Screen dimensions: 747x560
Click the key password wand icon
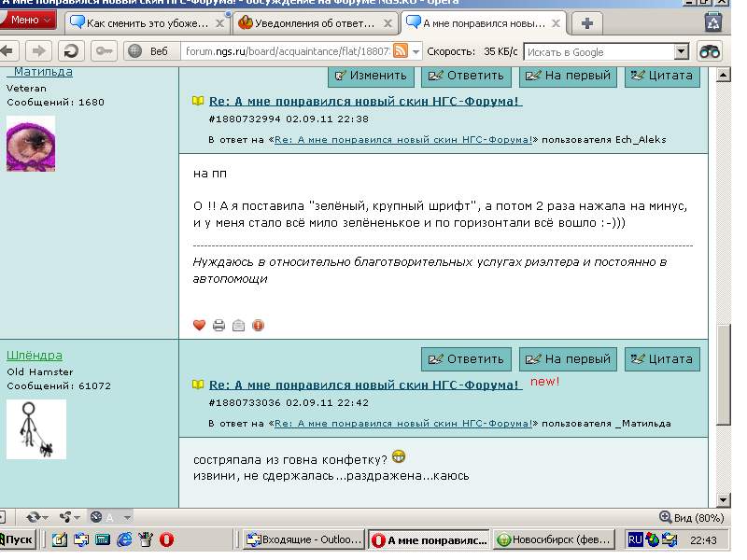tap(103, 51)
